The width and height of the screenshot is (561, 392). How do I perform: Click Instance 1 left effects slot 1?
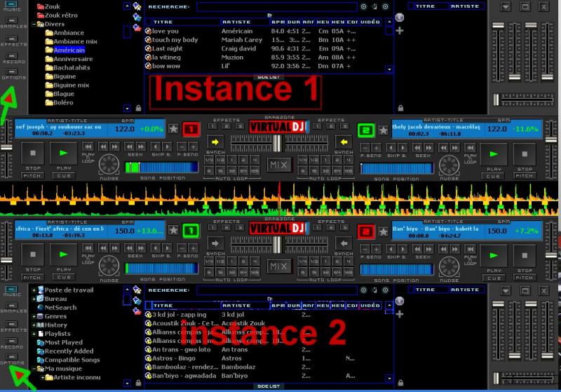(x=212, y=126)
